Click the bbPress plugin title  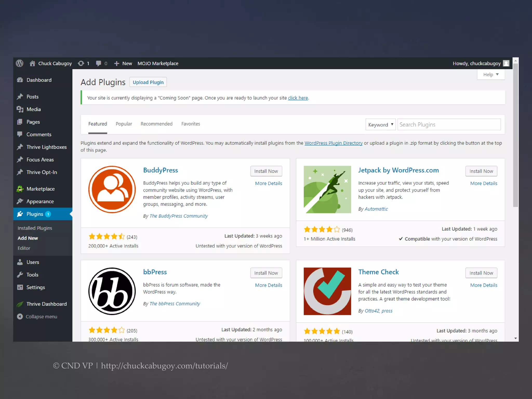[x=155, y=272]
